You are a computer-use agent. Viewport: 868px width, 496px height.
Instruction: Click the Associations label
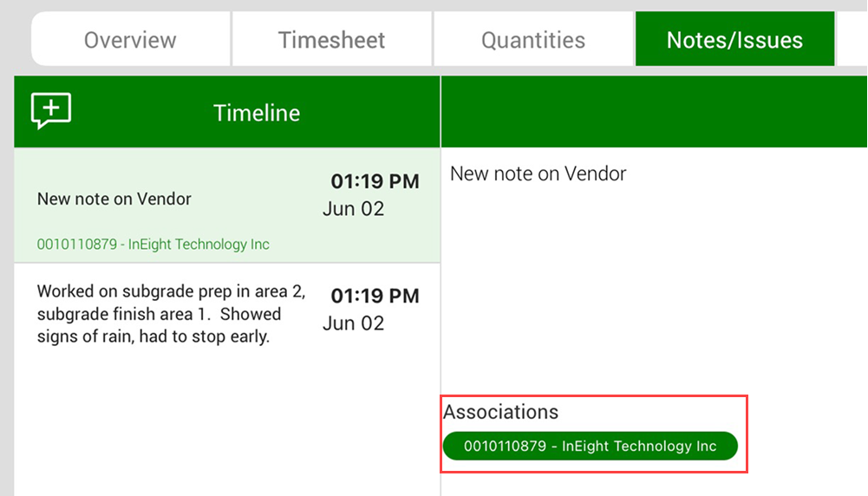[x=501, y=412]
